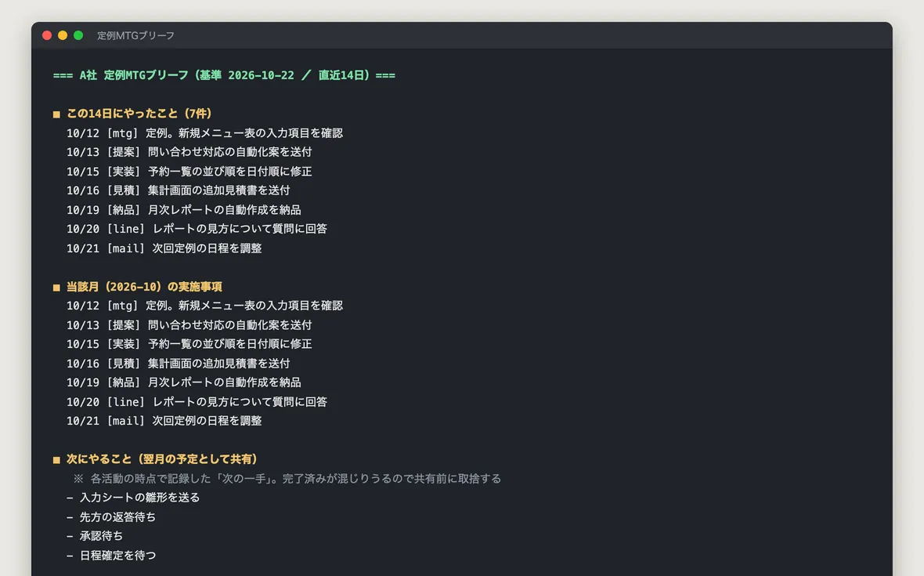Click the 10/12 [mtg] row under この14日にやったこと
Screen dimensions: 924x576
click(x=204, y=133)
